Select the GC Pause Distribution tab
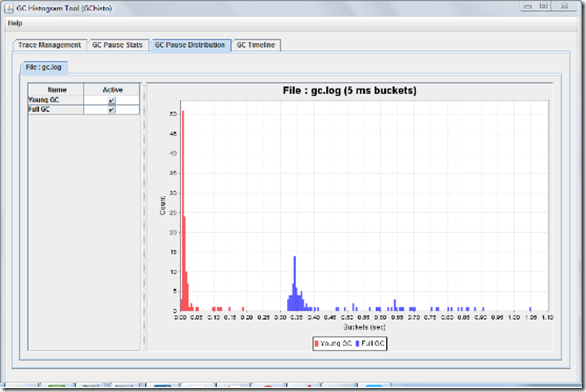Image resolution: width=586 pixels, height=392 pixels. pos(190,45)
